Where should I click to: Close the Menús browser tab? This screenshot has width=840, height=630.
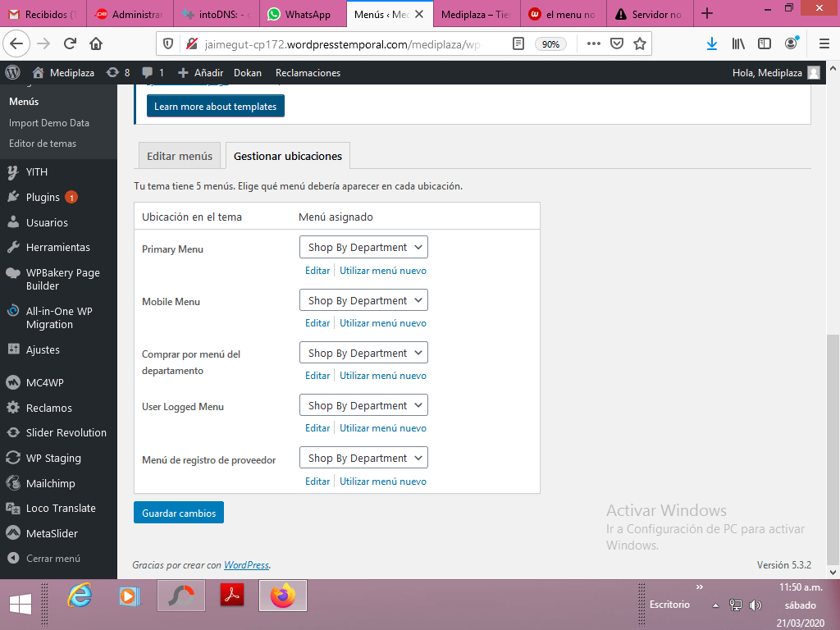(x=419, y=14)
